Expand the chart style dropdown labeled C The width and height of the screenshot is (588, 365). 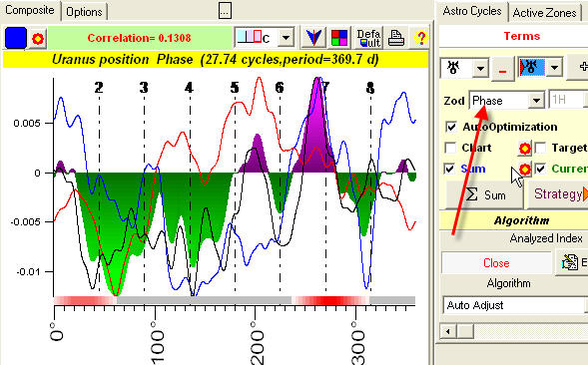coord(287,38)
